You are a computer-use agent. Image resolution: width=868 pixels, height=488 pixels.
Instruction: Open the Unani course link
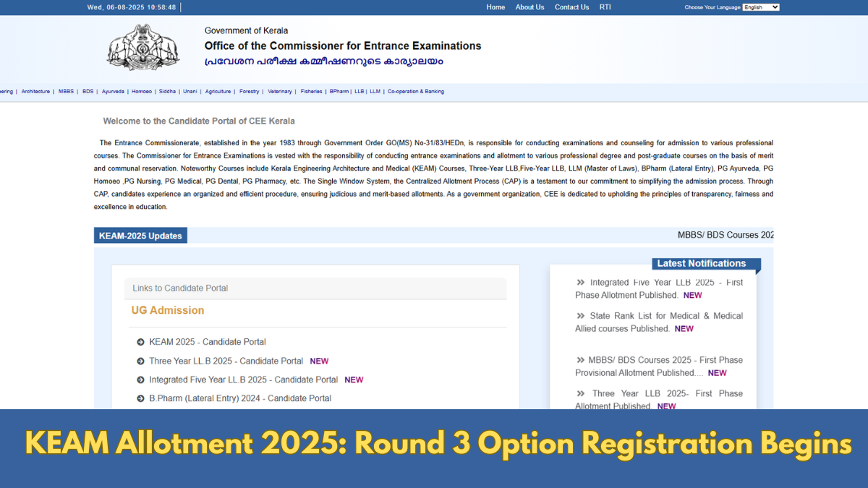[x=190, y=92]
